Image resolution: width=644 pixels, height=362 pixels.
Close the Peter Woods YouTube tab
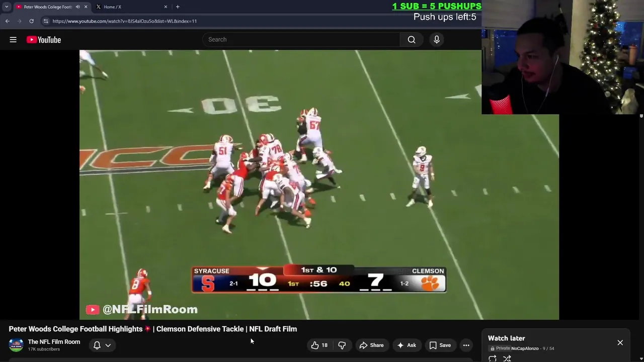click(86, 7)
